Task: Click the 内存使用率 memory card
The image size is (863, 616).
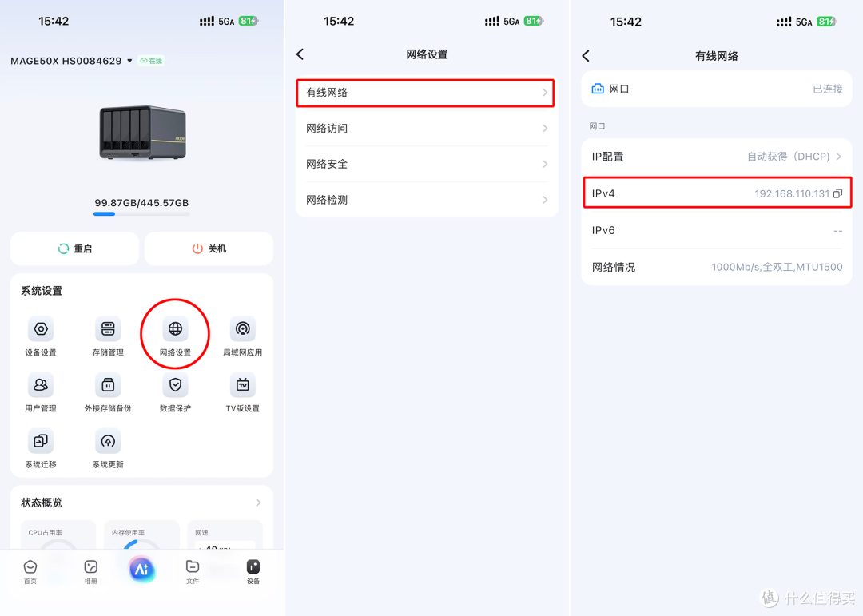Action: 142,535
